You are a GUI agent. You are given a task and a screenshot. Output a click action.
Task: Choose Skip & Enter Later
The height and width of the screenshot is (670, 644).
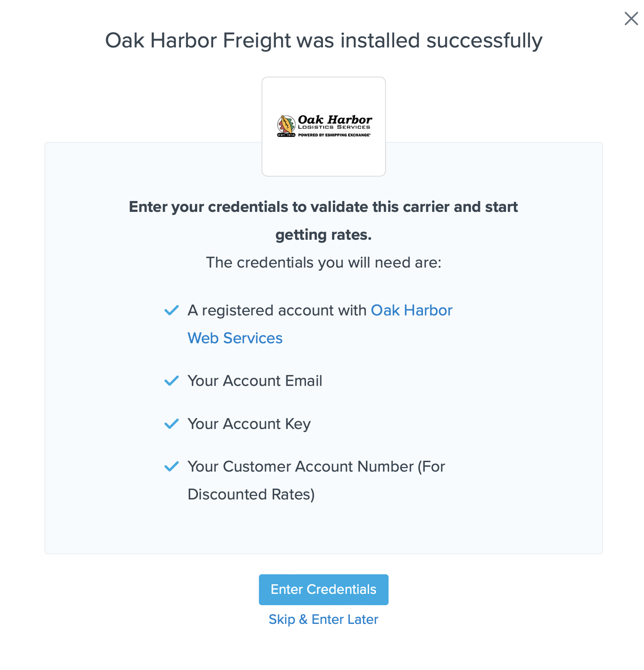pos(323,619)
